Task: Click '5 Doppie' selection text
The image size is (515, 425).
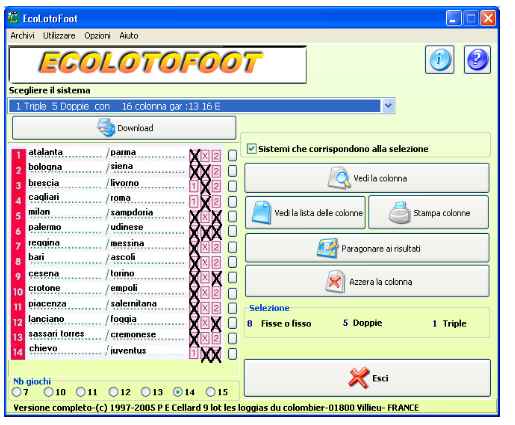Action: 362,323
